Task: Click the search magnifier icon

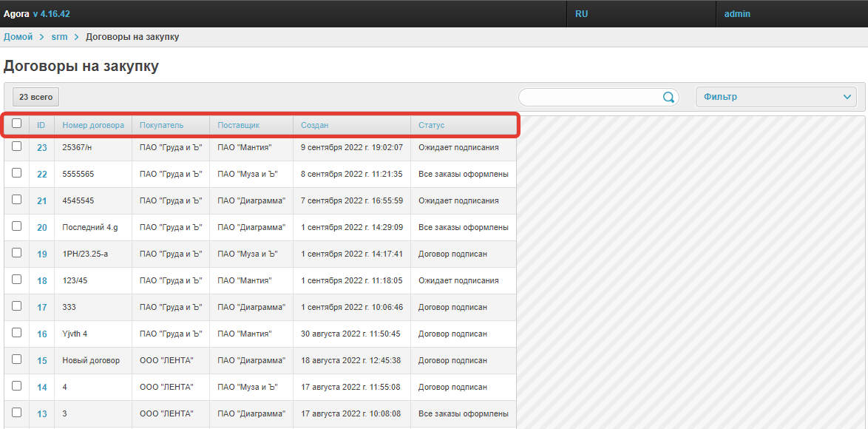Action: point(668,97)
